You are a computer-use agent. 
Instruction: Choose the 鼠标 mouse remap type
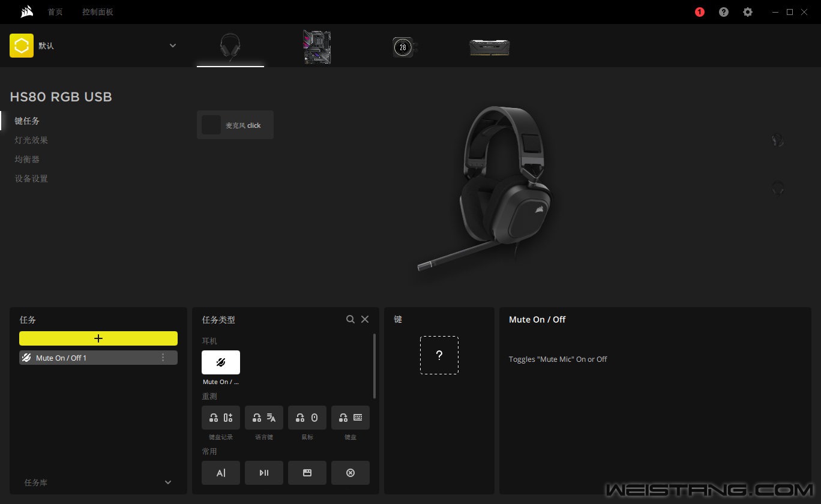coord(307,418)
